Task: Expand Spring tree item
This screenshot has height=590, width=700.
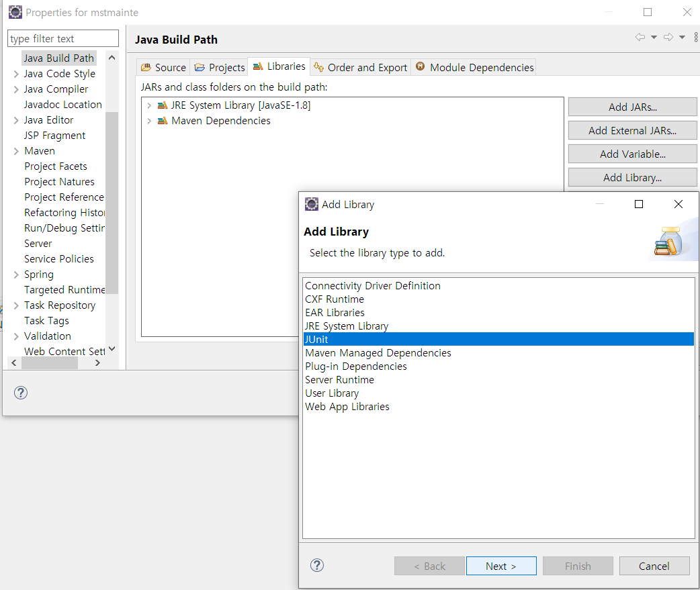Action: [16, 275]
